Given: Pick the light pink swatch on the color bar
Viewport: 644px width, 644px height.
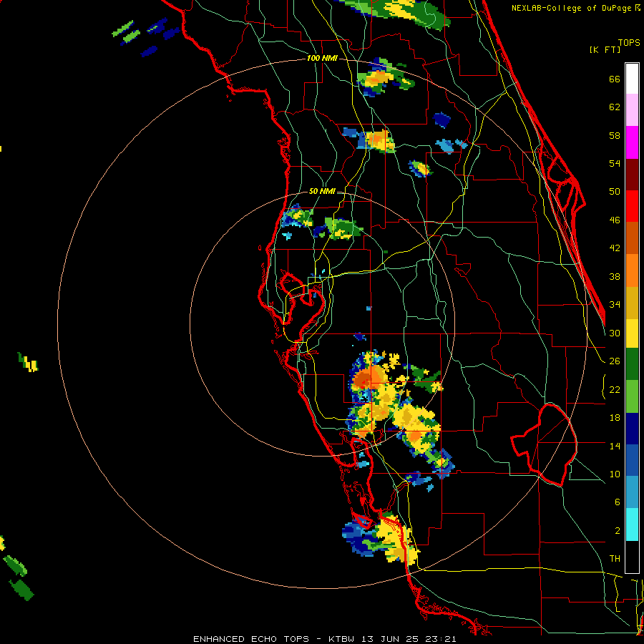Looking at the screenshot, I should (x=632, y=109).
